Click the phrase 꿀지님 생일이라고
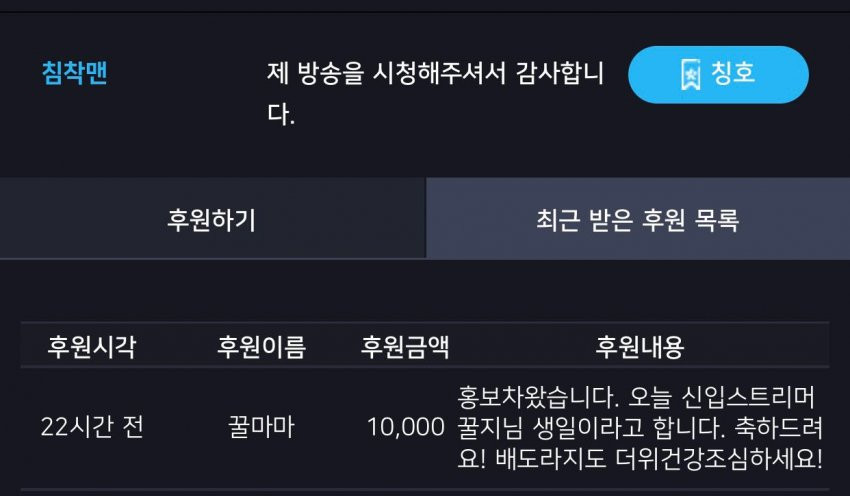Viewport: 850px width, 496px height. coord(551,428)
